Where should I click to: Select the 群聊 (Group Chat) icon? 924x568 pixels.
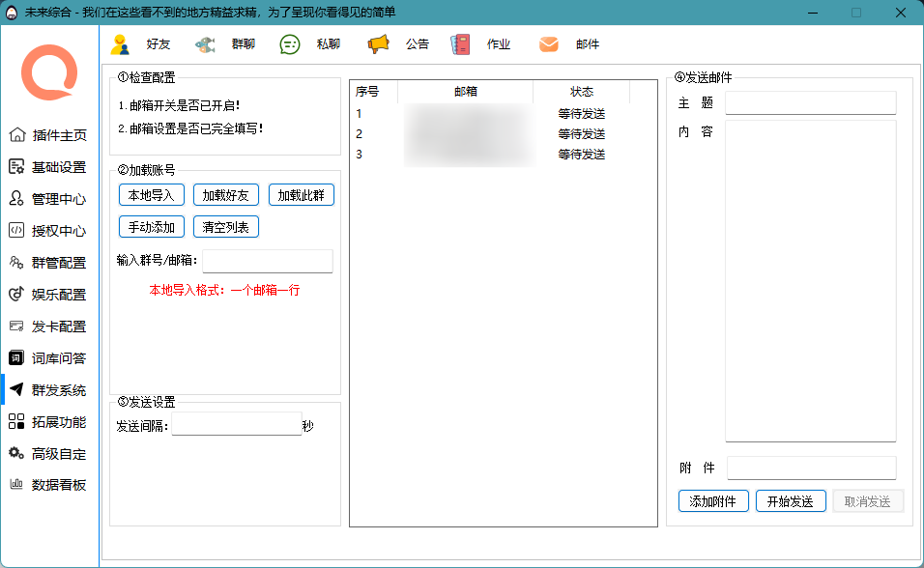click(x=205, y=43)
